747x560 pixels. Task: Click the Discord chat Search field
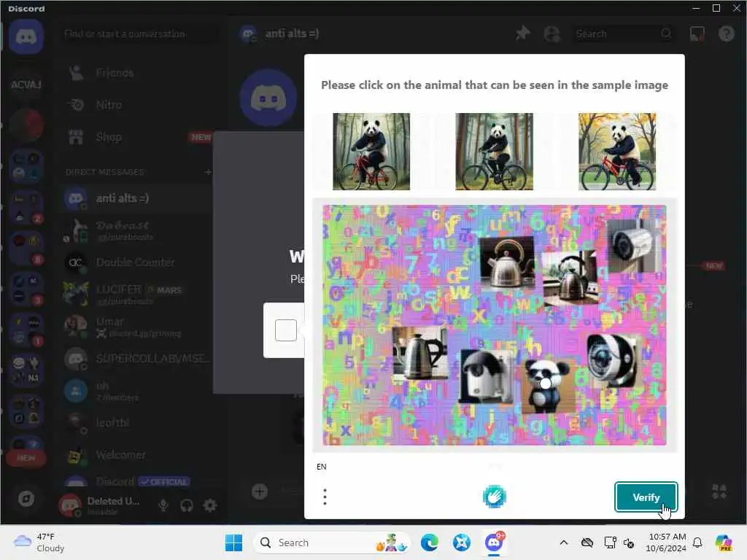click(624, 34)
